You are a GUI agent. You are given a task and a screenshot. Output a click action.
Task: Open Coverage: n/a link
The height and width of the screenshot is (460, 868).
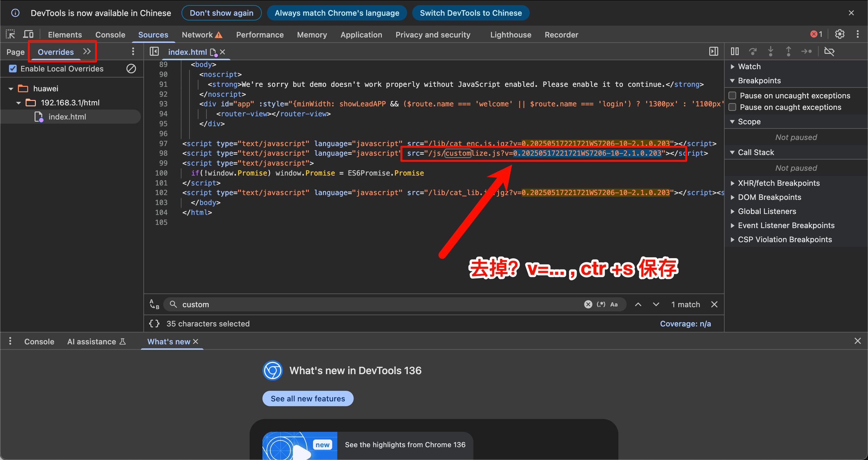click(685, 324)
